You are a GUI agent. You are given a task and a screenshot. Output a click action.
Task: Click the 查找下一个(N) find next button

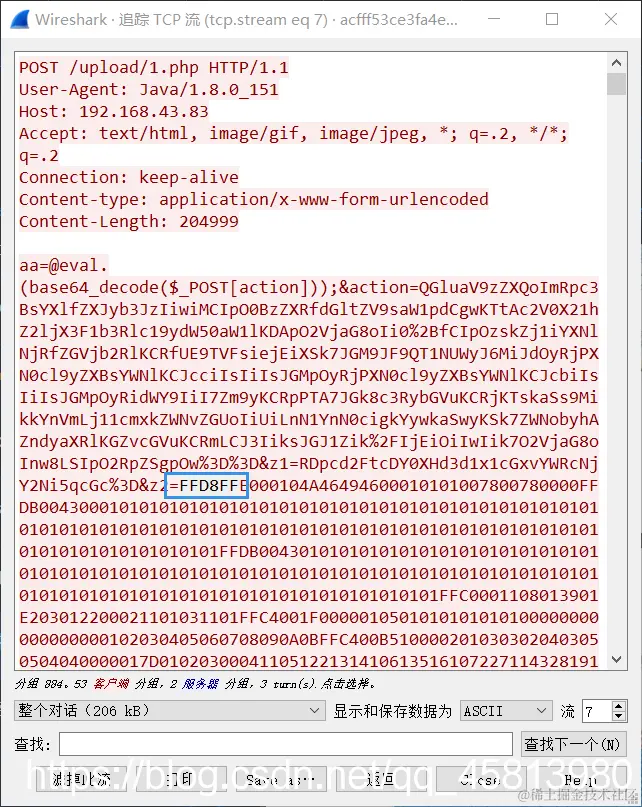(x=574, y=744)
